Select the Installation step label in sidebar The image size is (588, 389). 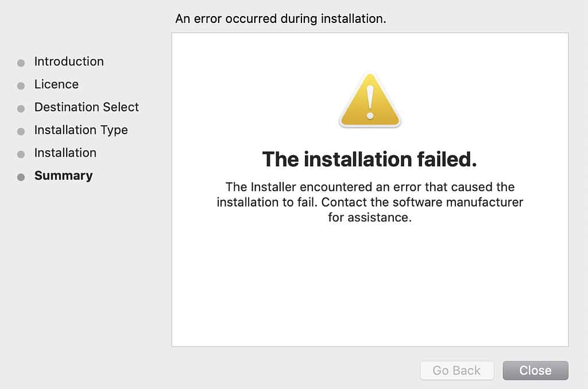click(x=65, y=153)
